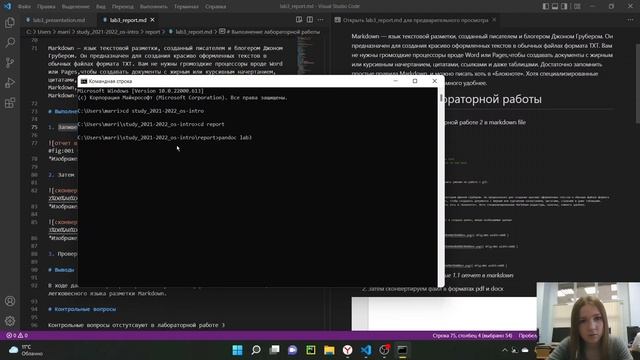Viewport: 640px width, 360px height.
Task: Open the taskbar app with red notification badge
Action: point(384,350)
